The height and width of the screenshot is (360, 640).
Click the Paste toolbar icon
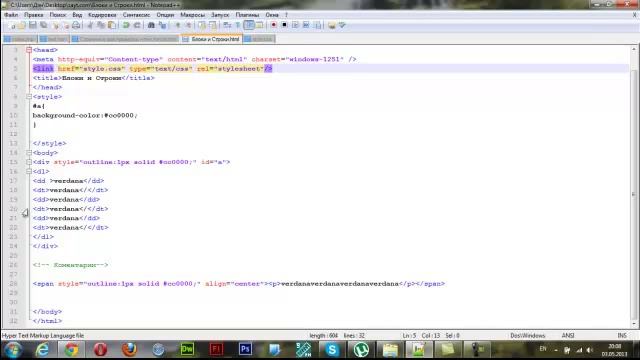pos(111,25)
